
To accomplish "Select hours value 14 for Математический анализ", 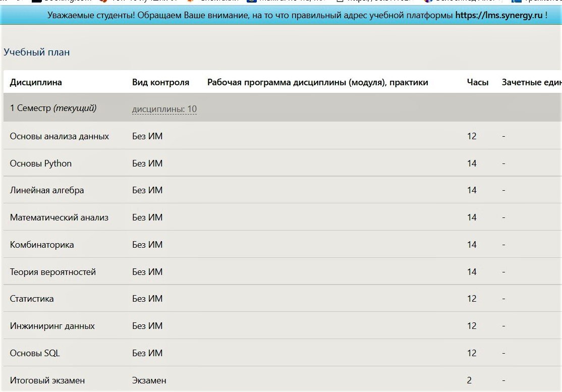I will click(x=472, y=217).
